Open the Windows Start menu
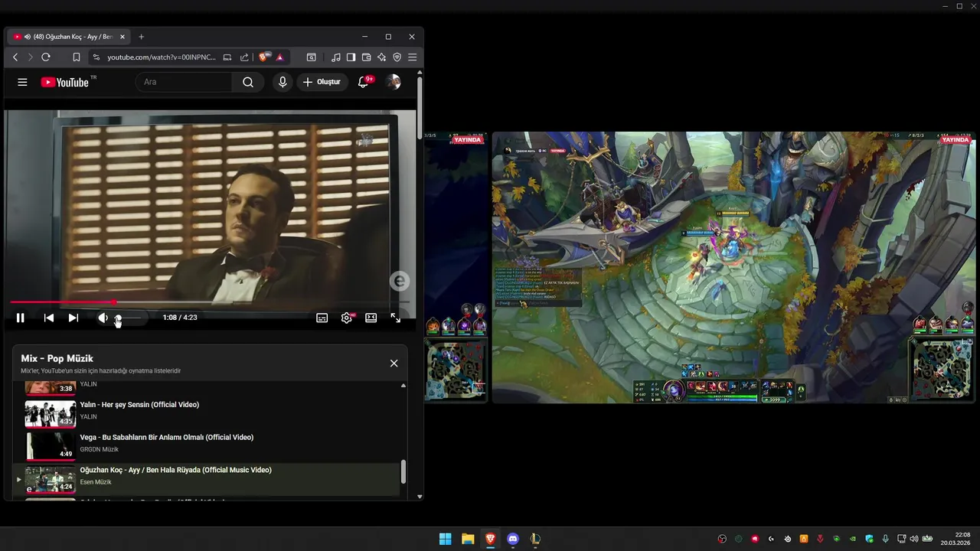The width and height of the screenshot is (980, 551). [445, 539]
